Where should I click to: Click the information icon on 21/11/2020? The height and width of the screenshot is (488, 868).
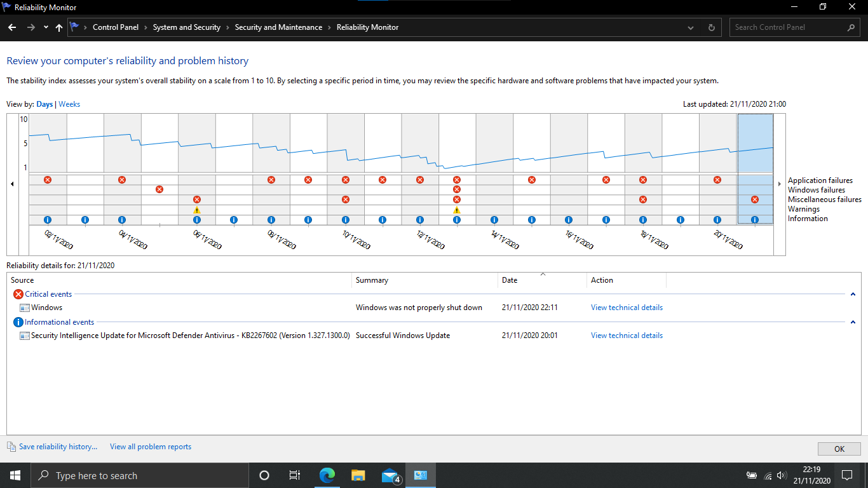pos(755,220)
